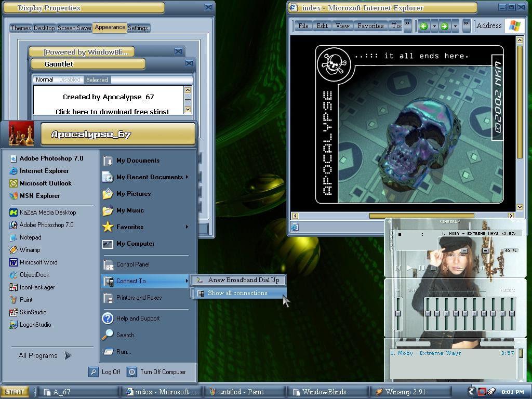Open My Computer from Start menu
532x399 pixels.
pyautogui.click(x=129, y=244)
